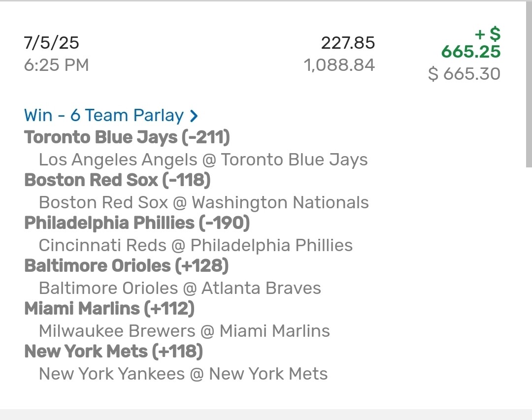Click the 1,088.84 amount
The height and width of the screenshot is (420, 532).
339,65
